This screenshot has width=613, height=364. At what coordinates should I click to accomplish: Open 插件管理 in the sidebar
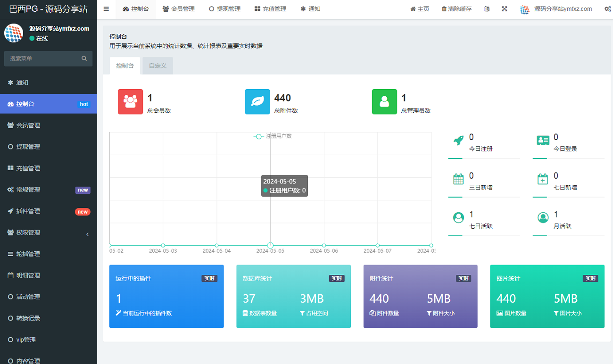pos(48,211)
